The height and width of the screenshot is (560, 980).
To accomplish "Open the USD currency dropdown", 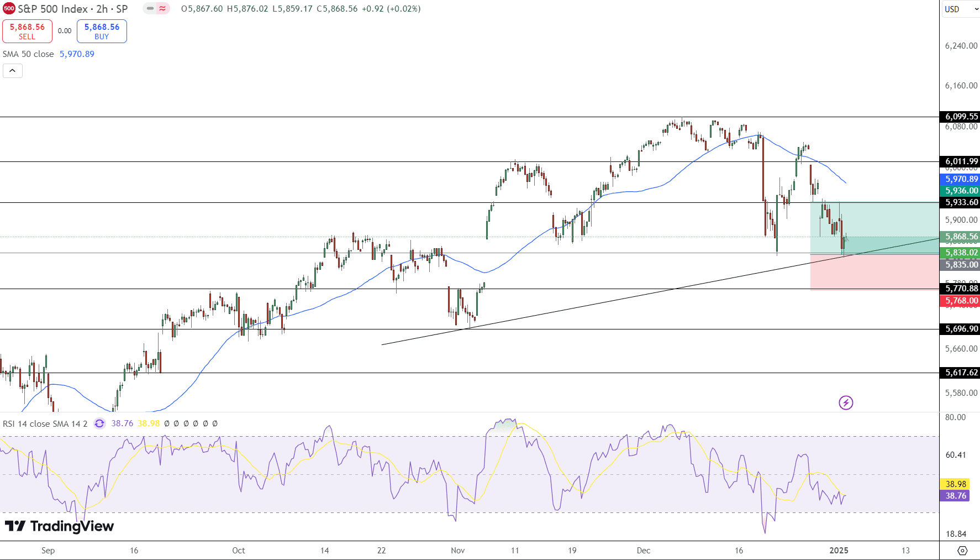I will tap(961, 9).
